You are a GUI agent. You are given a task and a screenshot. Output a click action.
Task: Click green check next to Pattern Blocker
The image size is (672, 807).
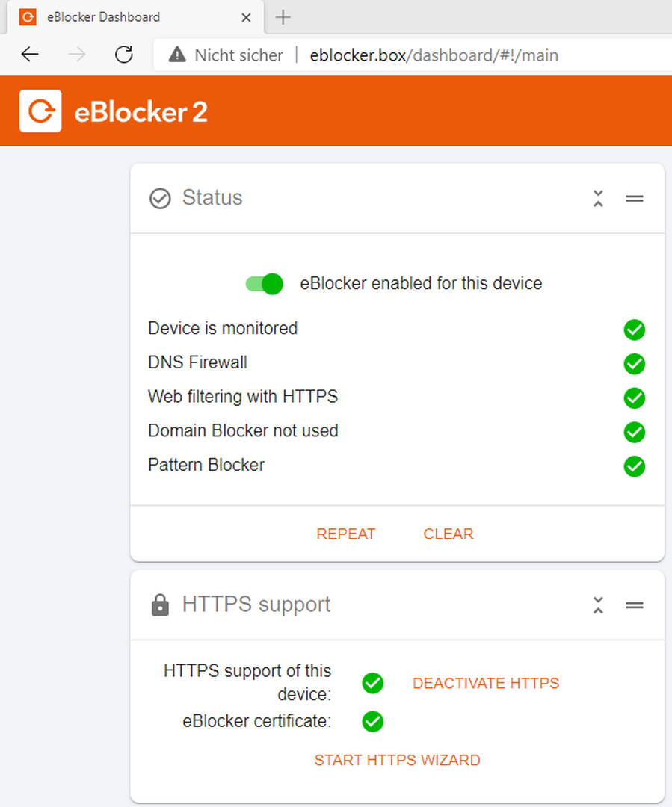[635, 466]
